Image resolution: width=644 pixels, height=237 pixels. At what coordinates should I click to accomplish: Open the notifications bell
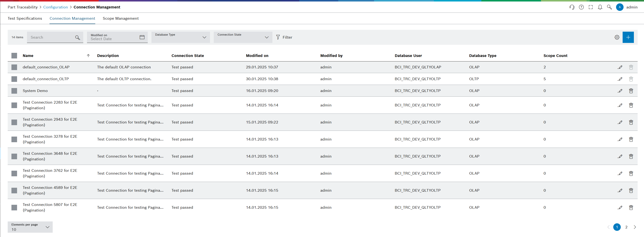click(x=600, y=7)
